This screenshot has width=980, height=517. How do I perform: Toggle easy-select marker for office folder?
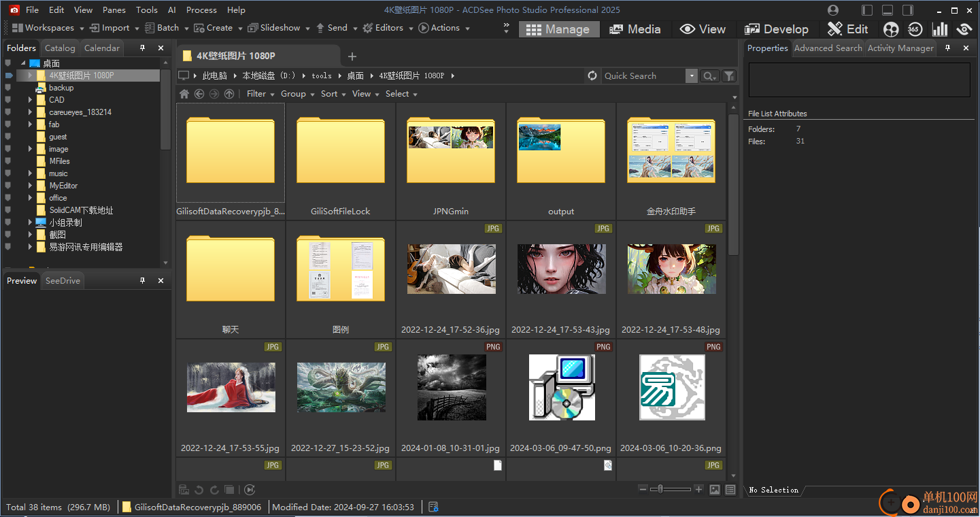pos(7,198)
